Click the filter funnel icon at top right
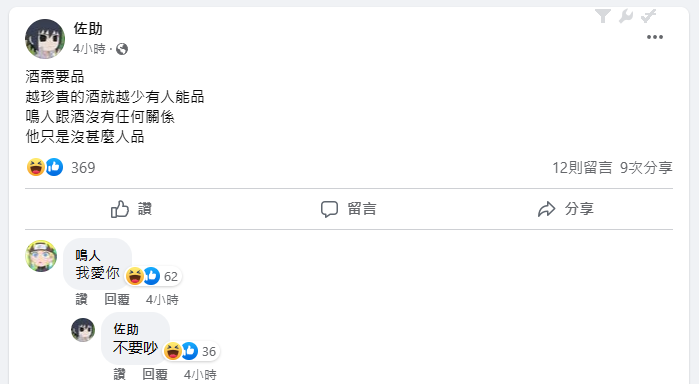Viewport: 699px width, 384px height. [603, 16]
